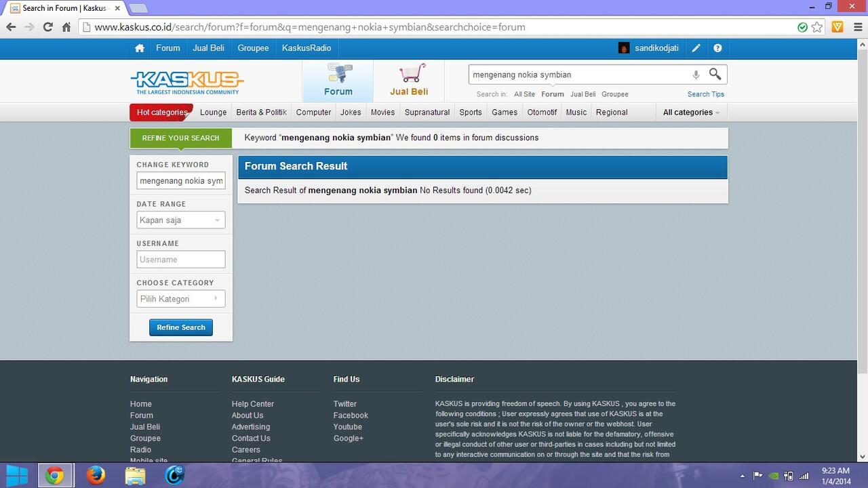The height and width of the screenshot is (488, 868).
Task: Open the Regional category
Action: [x=612, y=113]
